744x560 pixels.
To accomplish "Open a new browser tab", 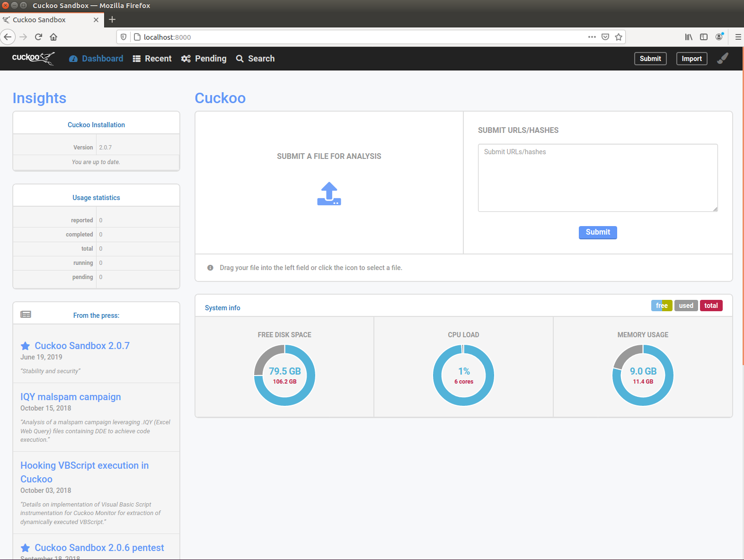I will tap(112, 19).
